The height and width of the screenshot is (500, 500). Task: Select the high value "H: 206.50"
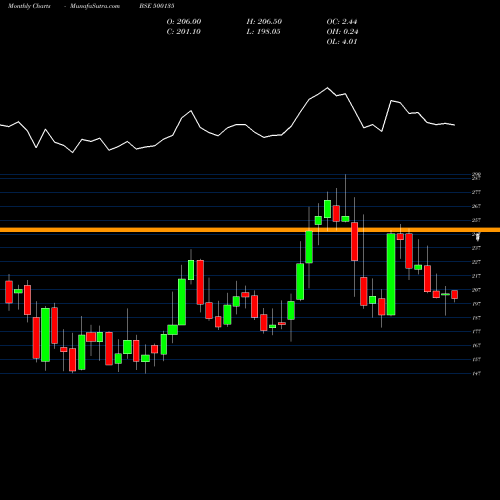click(x=264, y=22)
